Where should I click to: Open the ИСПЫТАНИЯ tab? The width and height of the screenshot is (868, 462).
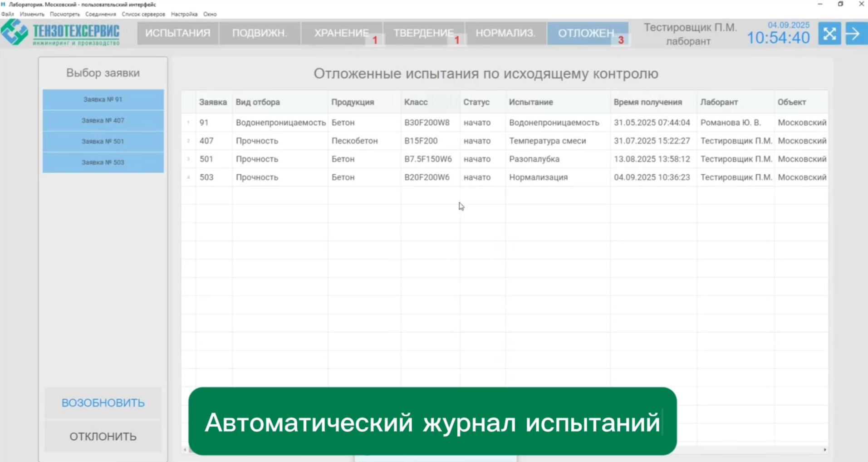177,33
